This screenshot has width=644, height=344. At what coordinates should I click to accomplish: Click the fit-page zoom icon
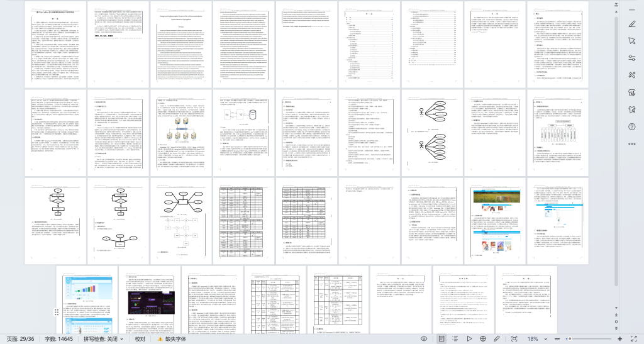click(x=514, y=339)
